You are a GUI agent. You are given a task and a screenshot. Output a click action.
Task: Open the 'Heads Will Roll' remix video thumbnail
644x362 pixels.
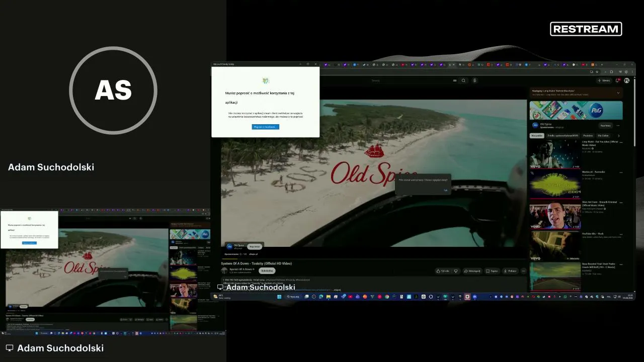click(555, 277)
